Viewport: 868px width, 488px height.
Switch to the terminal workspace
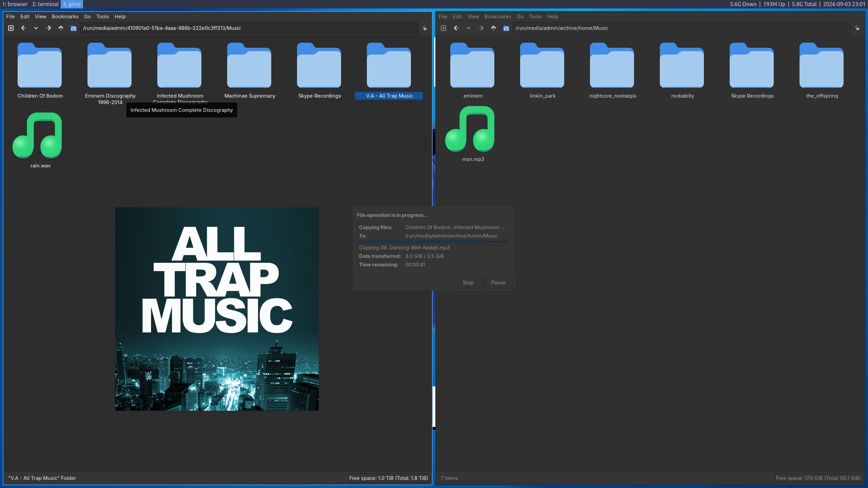tap(45, 4)
